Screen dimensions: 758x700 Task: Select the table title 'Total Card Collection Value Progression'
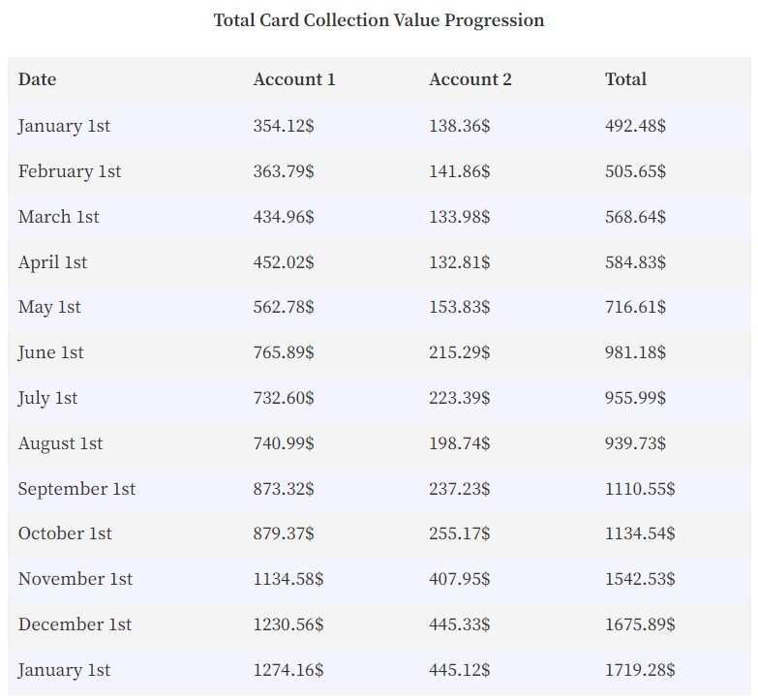tap(379, 20)
